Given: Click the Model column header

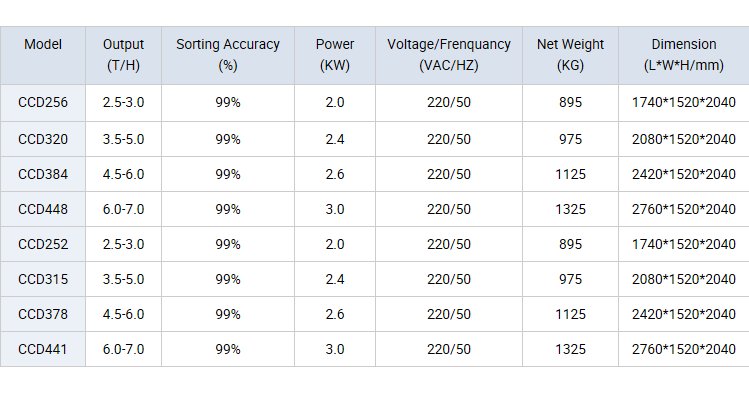Looking at the screenshot, I should coord(43,55).
